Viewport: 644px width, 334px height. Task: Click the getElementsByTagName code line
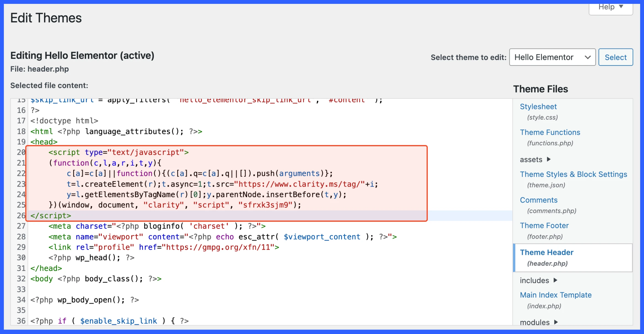click(206, 195)
